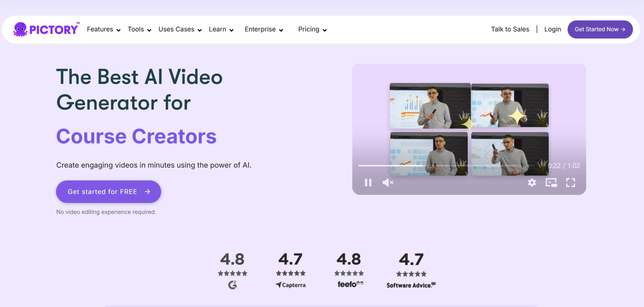Open video settings gear icon
644x307 pixels.
[532, 183]
